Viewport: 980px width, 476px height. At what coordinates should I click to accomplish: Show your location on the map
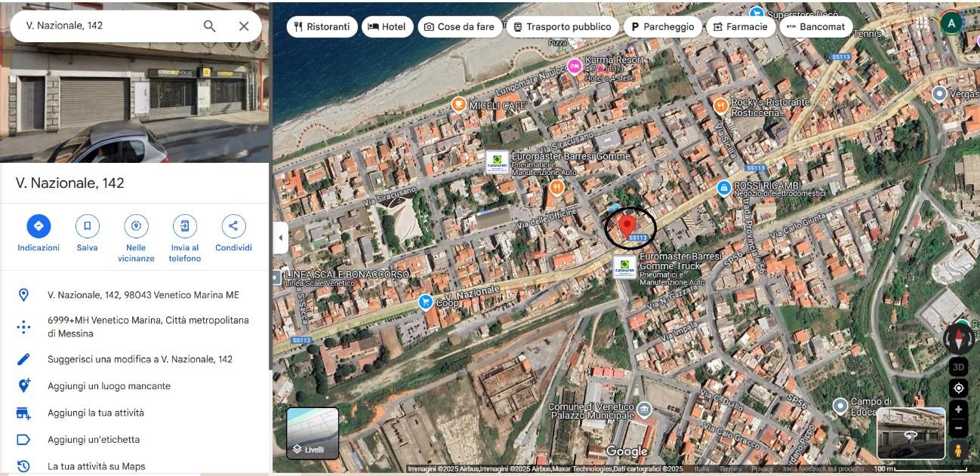coord(959,388)
